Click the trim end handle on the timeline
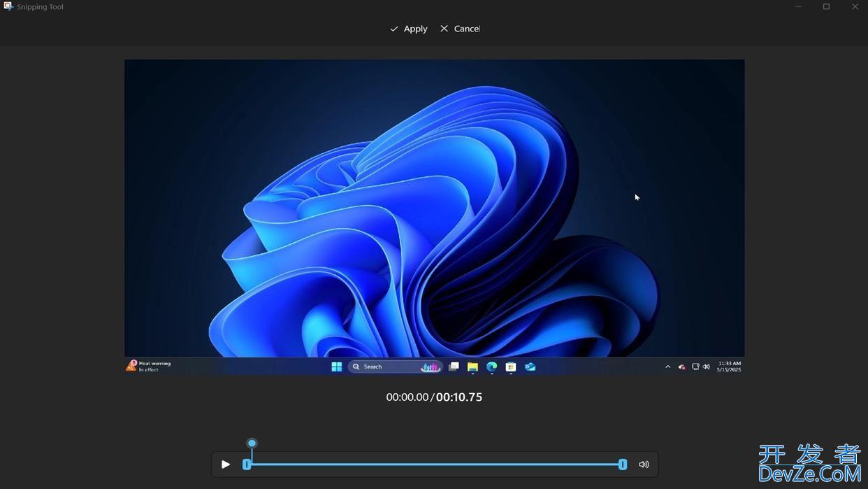 [623, 465]
